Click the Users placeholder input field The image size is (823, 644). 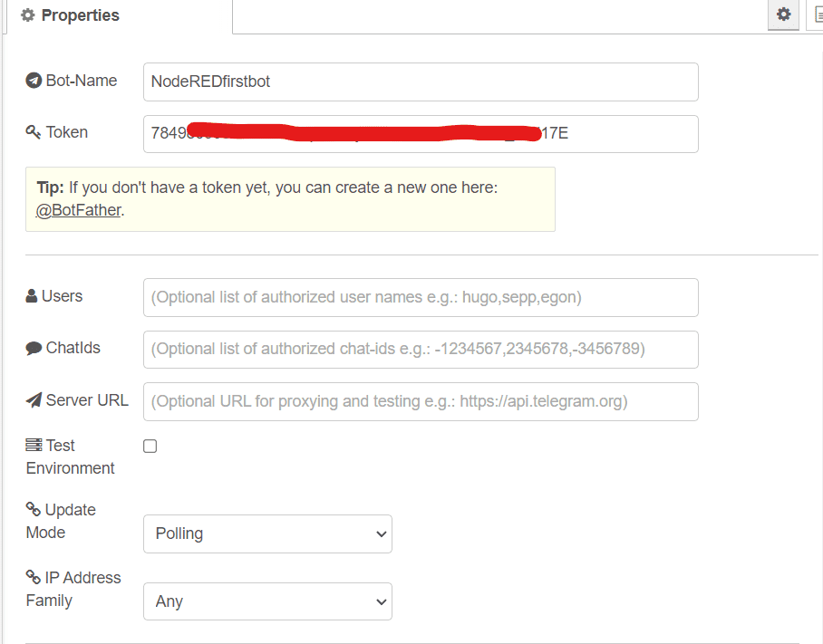coord(420,297)
